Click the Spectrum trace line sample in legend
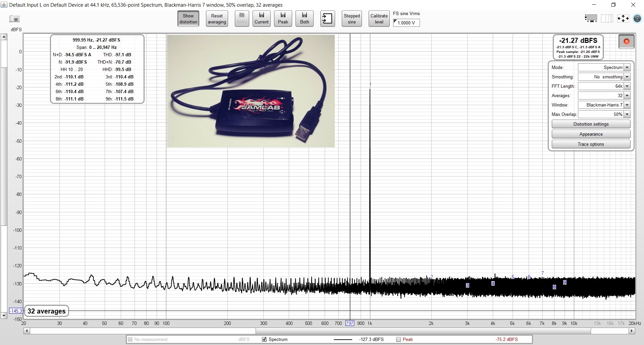The height and width of the screenshot is (345, 644). pos(343,340)
